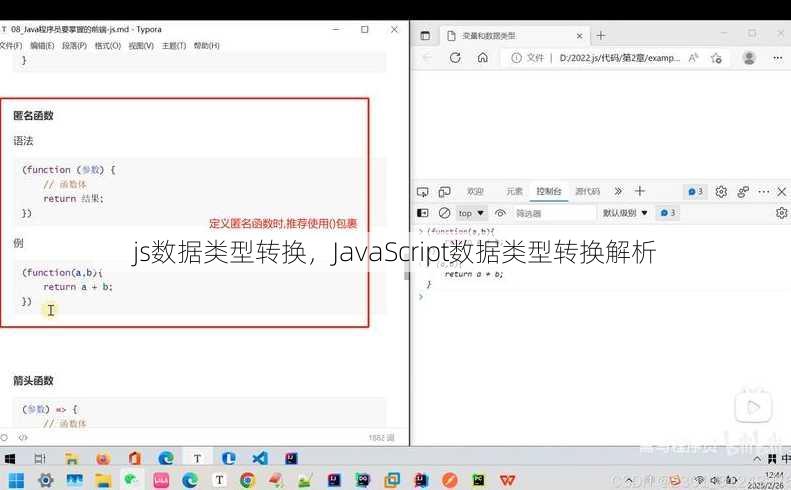Click the DevTools feedback icon
The height and width of the screenshot is (490, 791).
[x=743, y=192]
